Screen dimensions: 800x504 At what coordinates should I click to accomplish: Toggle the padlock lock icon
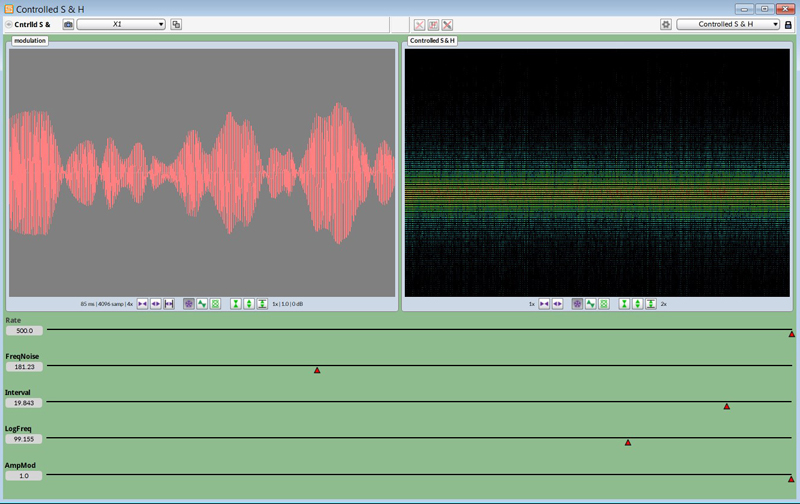788,24
